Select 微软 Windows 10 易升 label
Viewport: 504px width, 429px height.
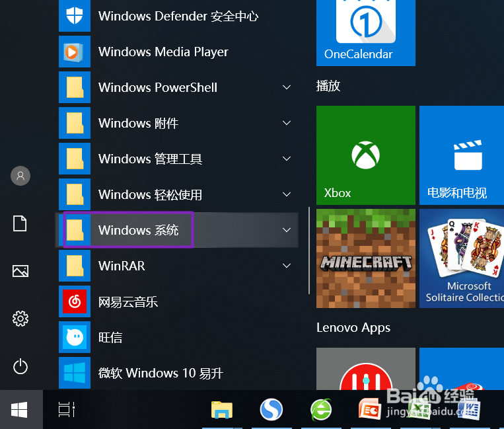pyautogui.click(x=161, y=373)
